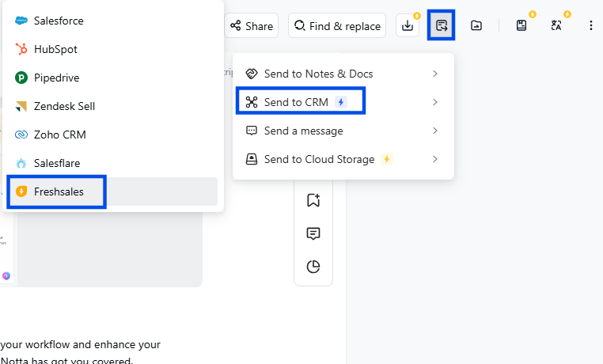Viewport: 603px width, 364px height.
Task: Click the comment notes icon in sidebar
Action: pos(313,233)
